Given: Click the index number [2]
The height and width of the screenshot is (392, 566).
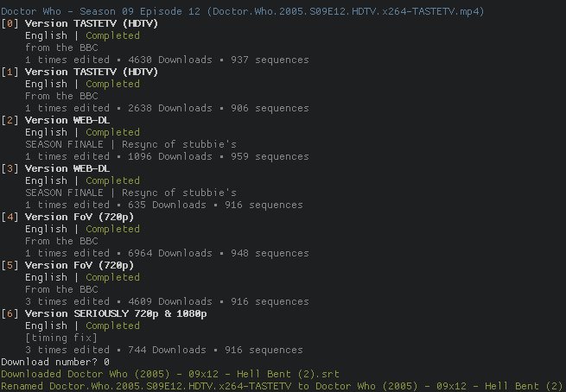Looking at the screenshot, I should pyautogui.click(x=10, y=120).
